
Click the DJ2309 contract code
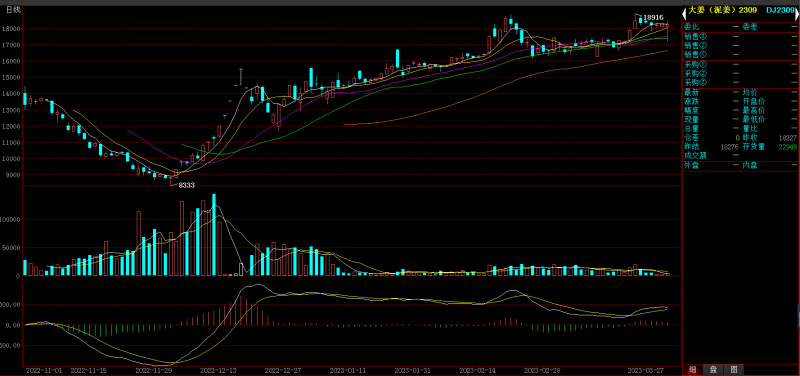tap(780, 10)
